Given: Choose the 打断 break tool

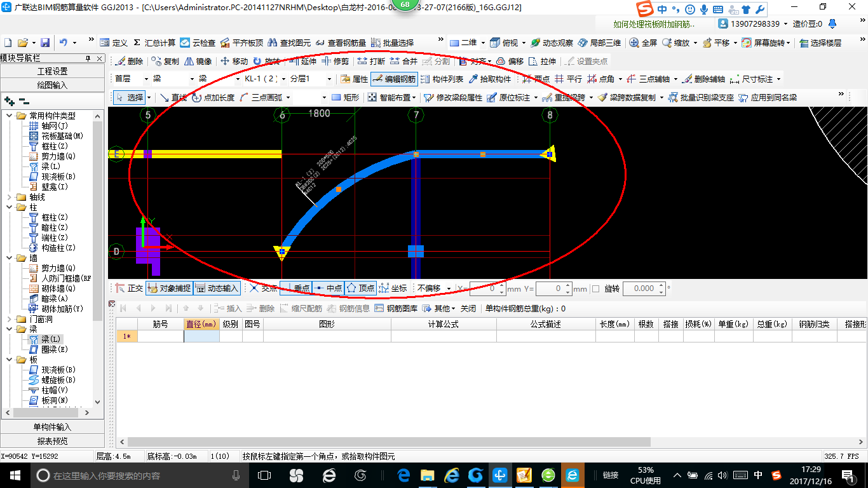Looking at the screenshot, I should 371,62.
